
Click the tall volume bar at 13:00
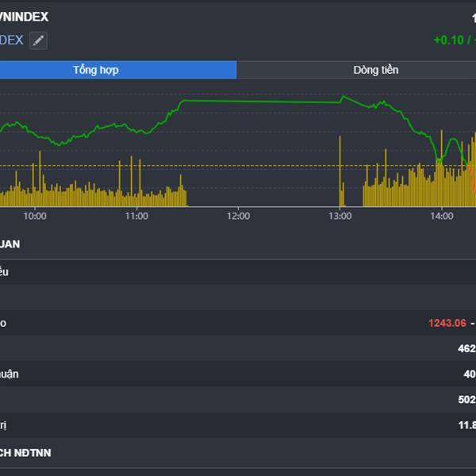tap(340, 171)
